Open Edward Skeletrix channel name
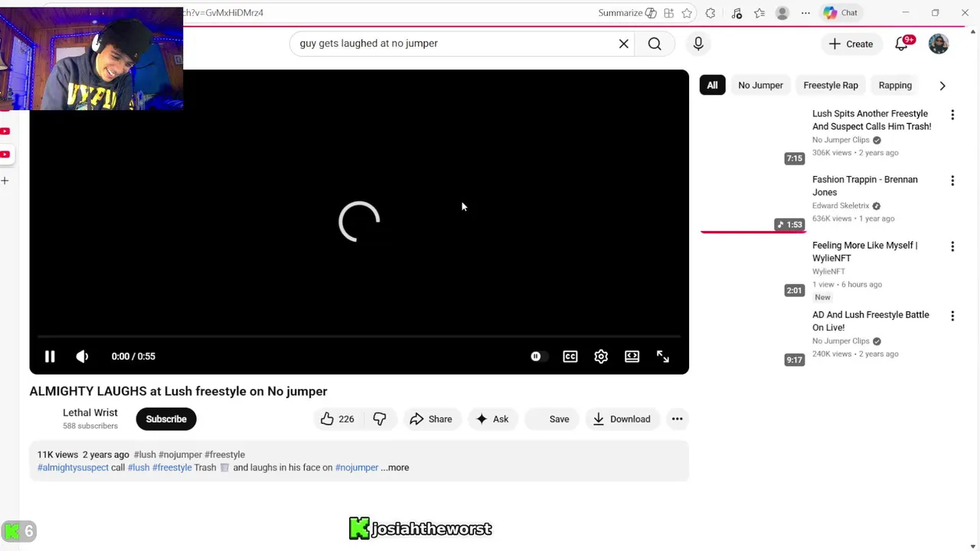The height and width of the screenshot is (551, 980). pos(841,206)
